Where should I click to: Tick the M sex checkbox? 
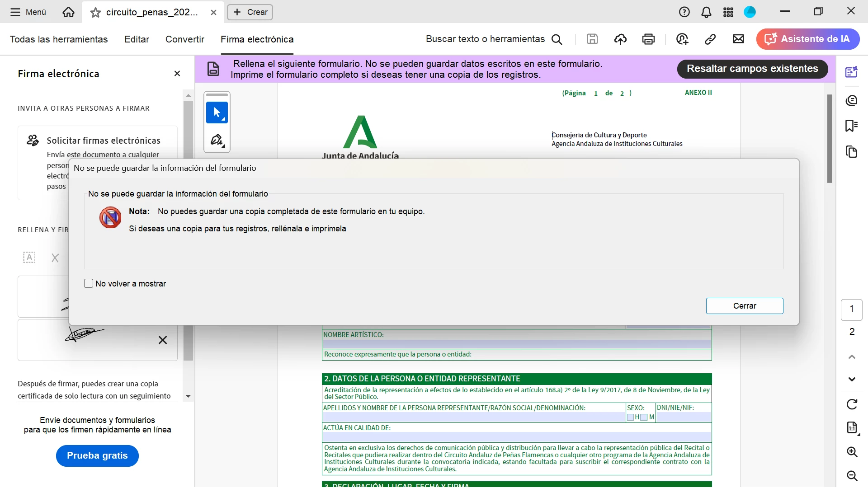[x=644, y=417]
